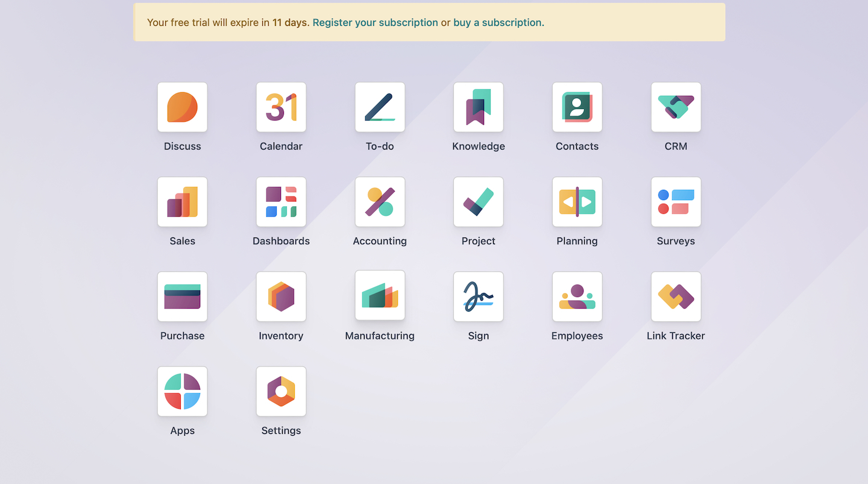Follow the 'buy a subscription' link
Image resolution: width=868 pixels, height=484 pixels.
pos(497,23)
